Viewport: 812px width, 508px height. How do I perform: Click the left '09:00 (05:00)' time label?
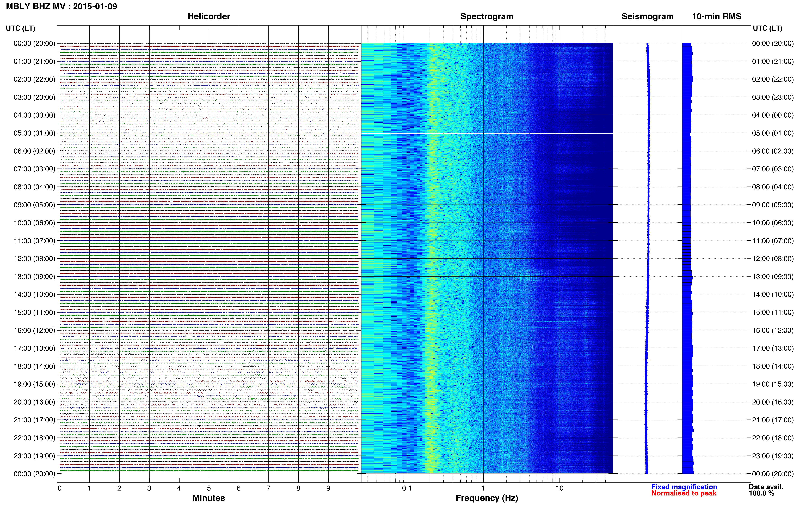pyautogui.click(x=34, y=205)
